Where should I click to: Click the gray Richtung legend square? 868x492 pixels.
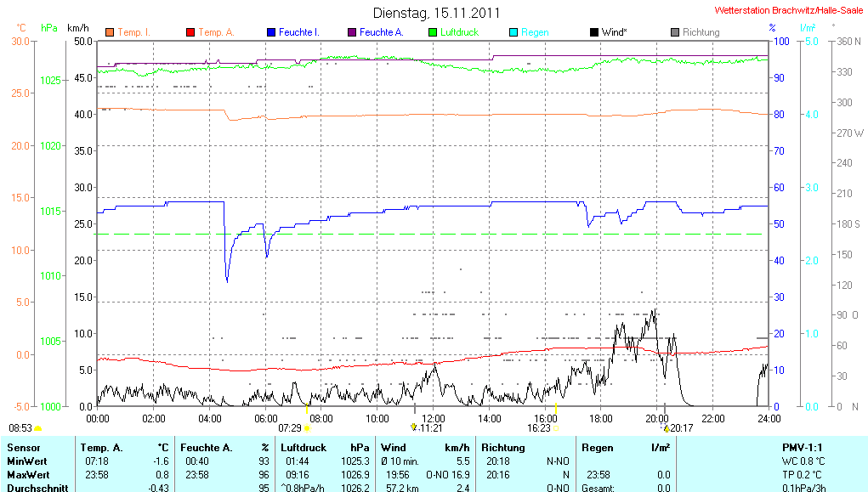tap(674, 32)
